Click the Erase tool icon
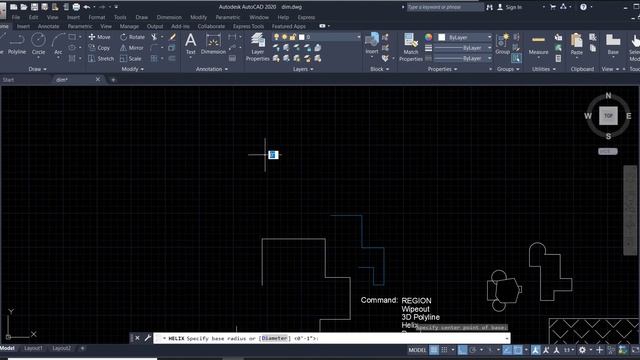 (x=172, y=37)
